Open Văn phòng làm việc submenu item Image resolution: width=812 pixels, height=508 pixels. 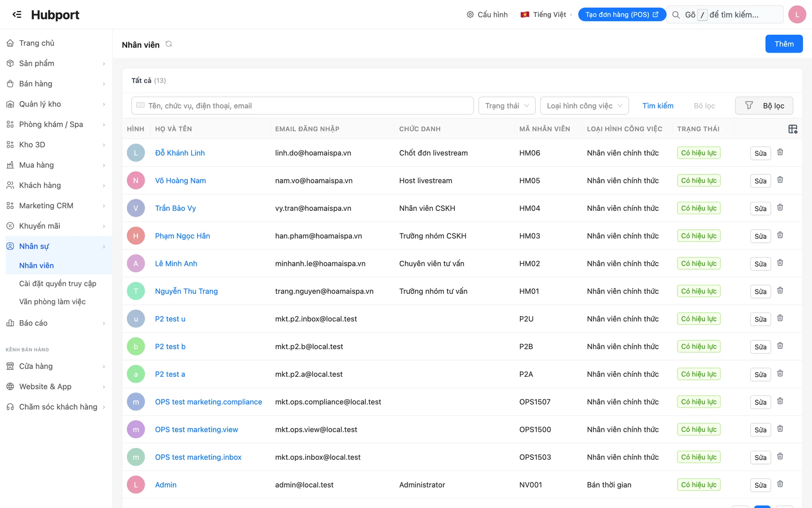pyautogui.click(x=52, y=302)
